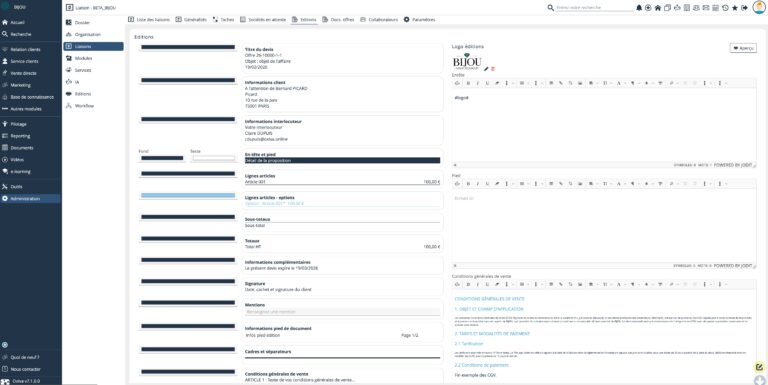Click the scroll-down arrow at bottom right
768x385 pixels.
(x=759, y=381)
